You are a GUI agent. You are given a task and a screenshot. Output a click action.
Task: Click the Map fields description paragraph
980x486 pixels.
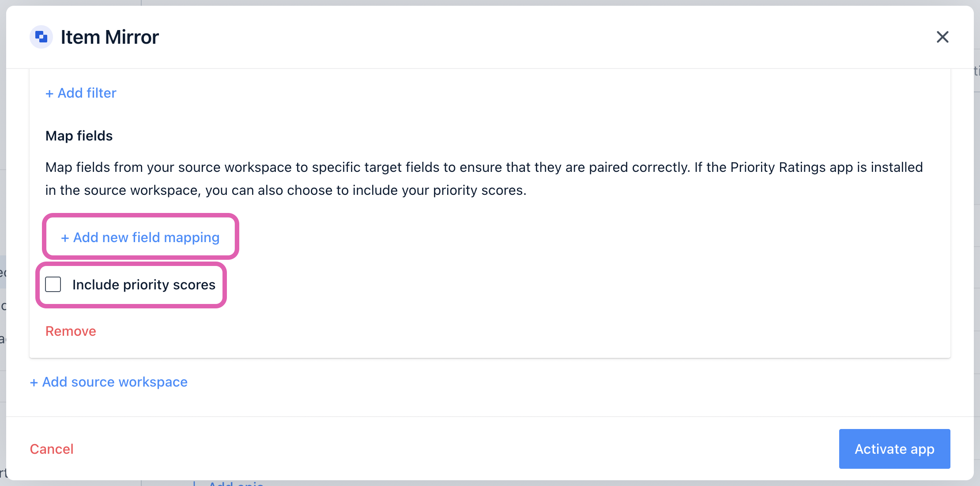[484, 178]
